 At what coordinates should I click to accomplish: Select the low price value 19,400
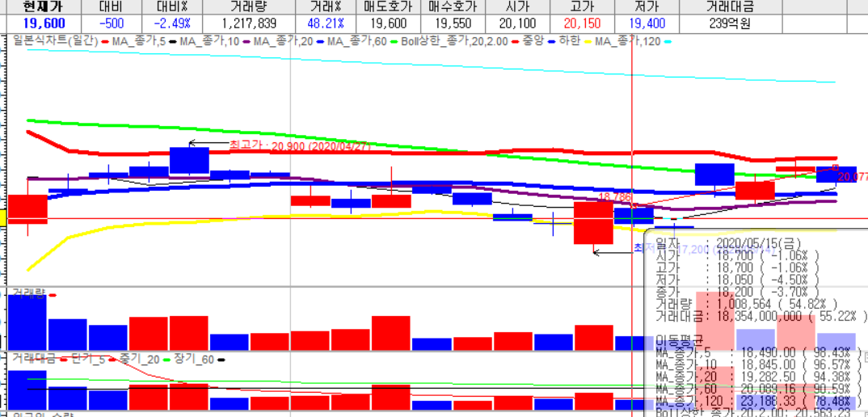click(647, 23)
